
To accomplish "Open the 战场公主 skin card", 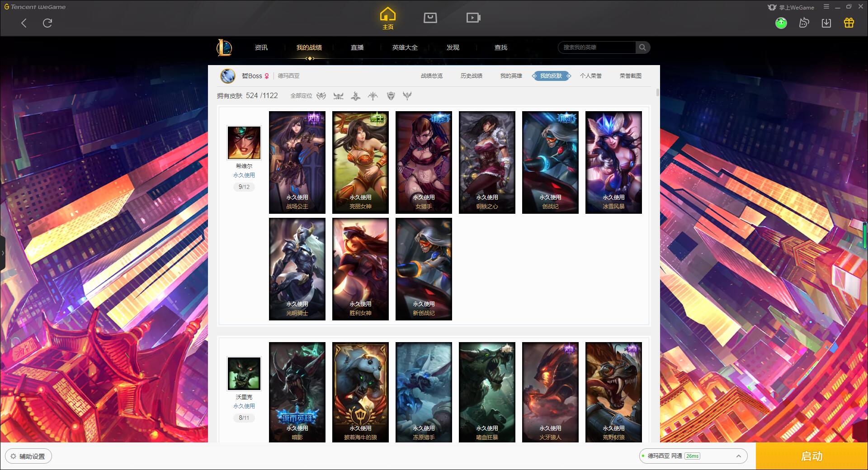I will 297,163.
